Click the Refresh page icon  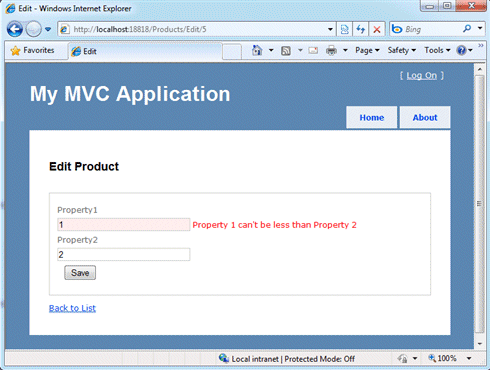361,29
